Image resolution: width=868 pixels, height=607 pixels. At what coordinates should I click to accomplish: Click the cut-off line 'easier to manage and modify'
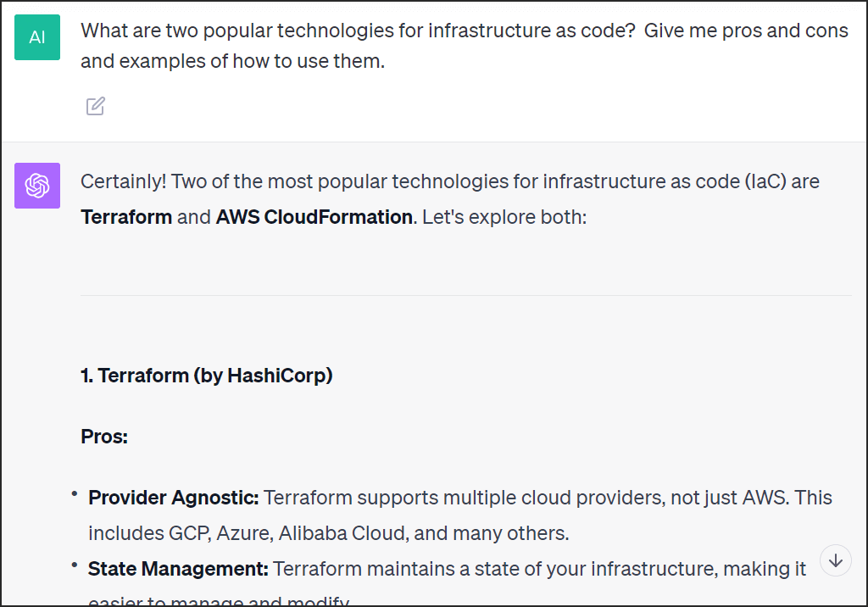[x=219, y=600]
